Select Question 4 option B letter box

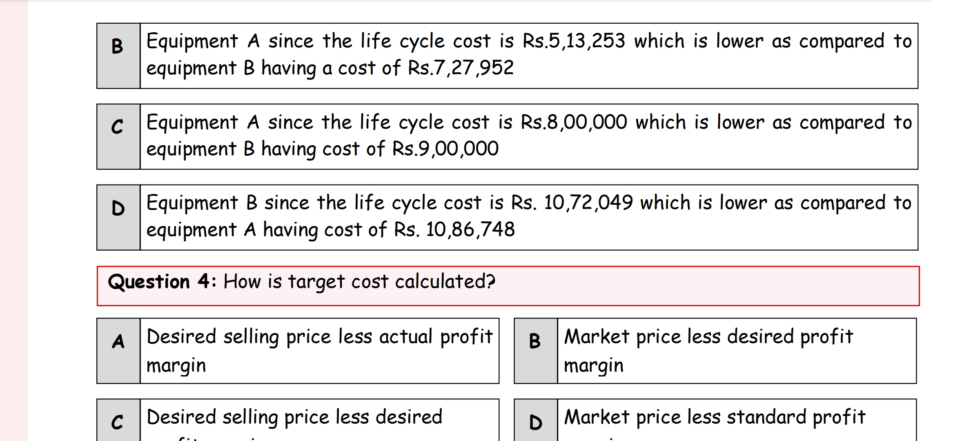tap(536, 351)
